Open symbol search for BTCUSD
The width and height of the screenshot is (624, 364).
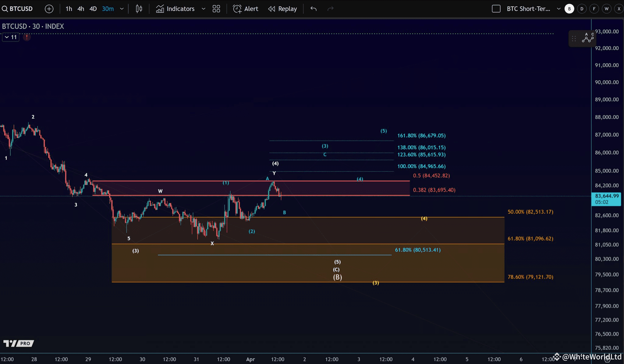17,9
